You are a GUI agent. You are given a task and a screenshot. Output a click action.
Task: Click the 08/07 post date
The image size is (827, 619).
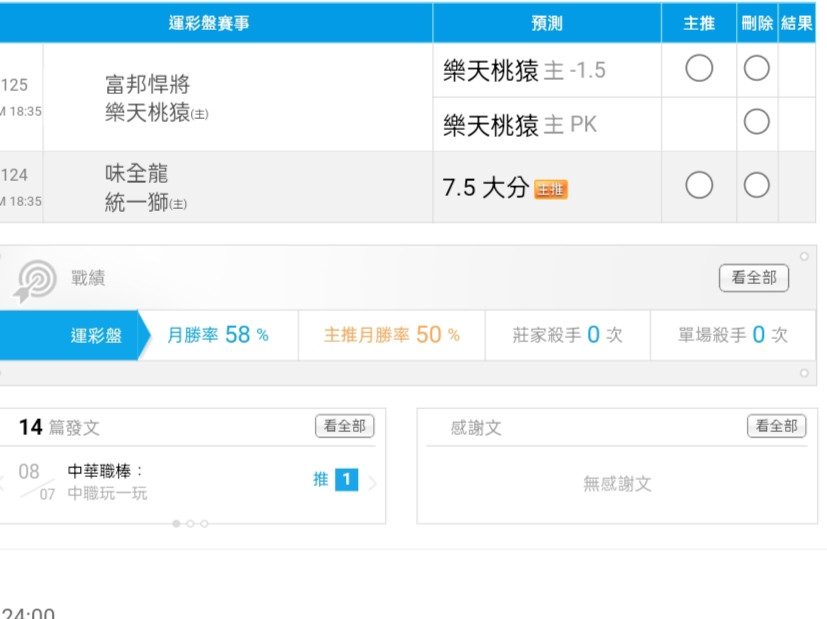(36, 481)
